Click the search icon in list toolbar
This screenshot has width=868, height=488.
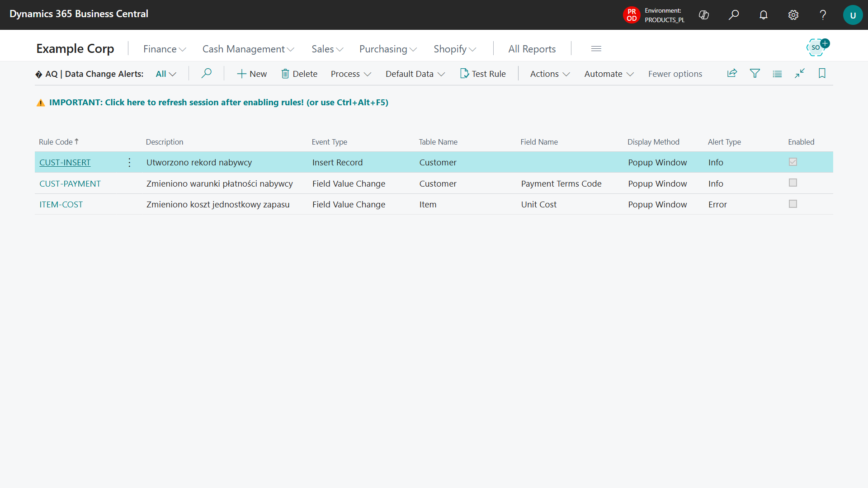206,74
